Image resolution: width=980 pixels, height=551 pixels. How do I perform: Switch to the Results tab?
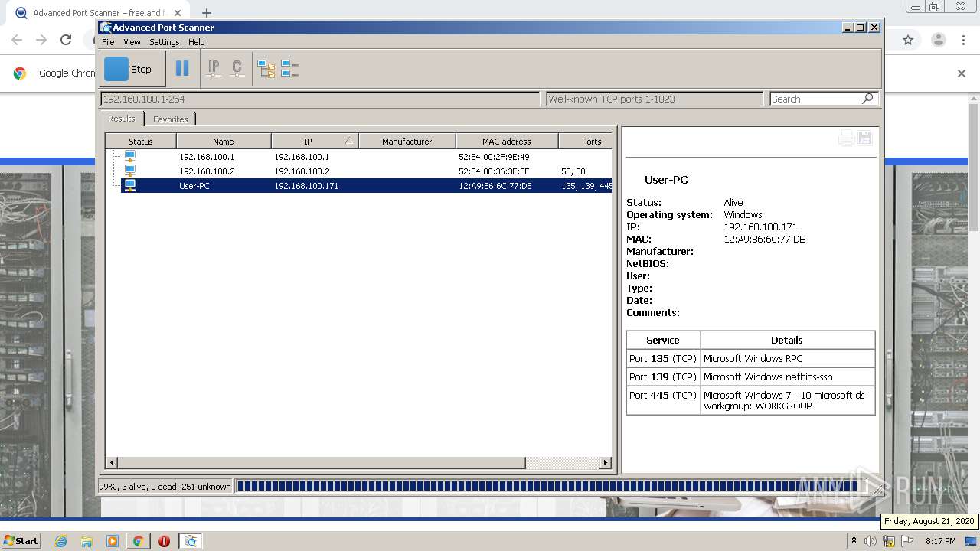(121, 119)
